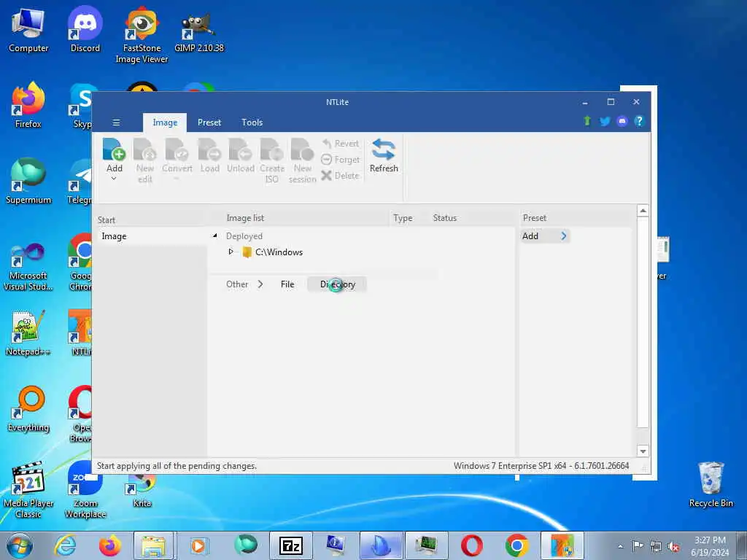Click the green update arrow icon

[x=587, y=121]
